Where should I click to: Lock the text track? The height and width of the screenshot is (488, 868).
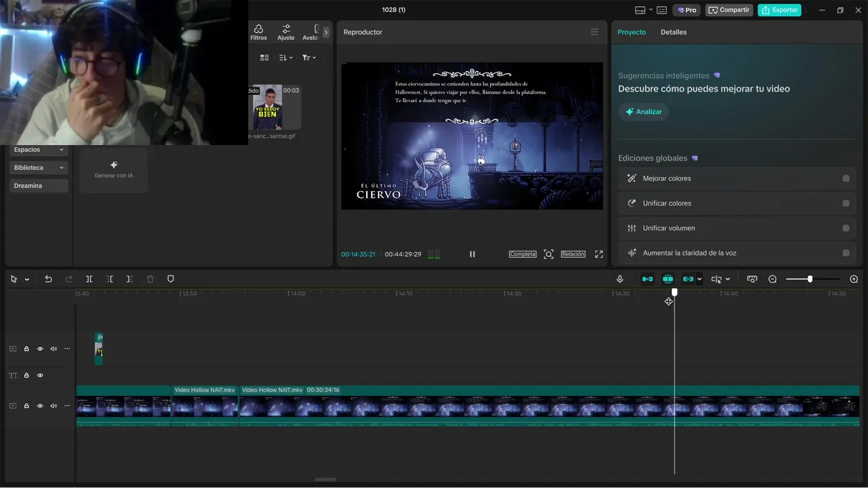tap(26, 375)
